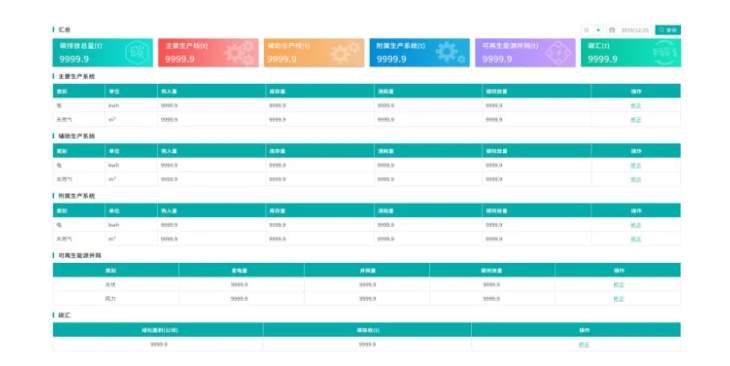The height and width of the screenshot is (366, 730).
Task: Click gears icon on red 主要生产线 card
Action: coord(240,53)
